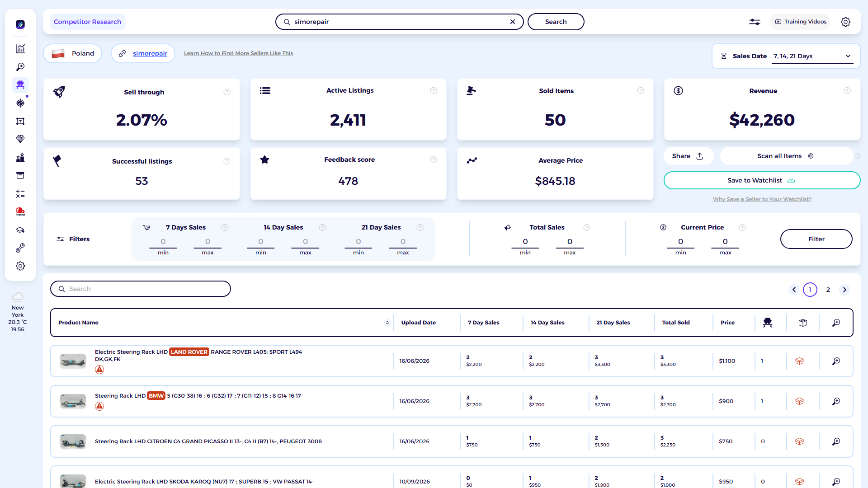Image resolution: width=868 pixels, height=488 pixels.
Task: Open the package icon on Land Rover row
Action: tap(800, 361)
